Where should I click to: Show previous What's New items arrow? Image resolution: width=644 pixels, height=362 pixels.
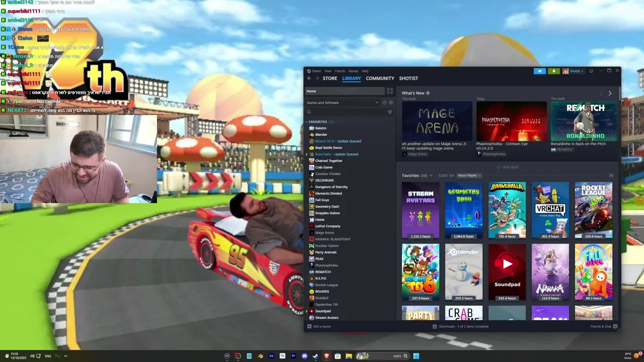click(601, 93)
